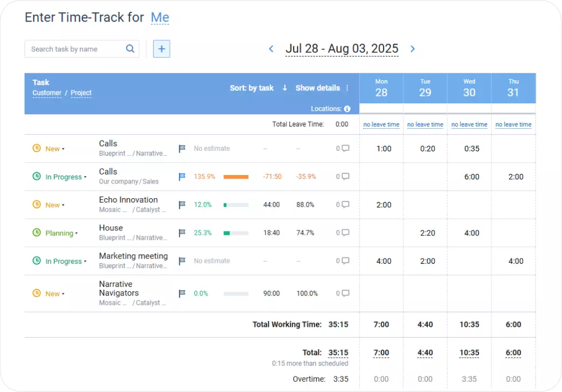
Task: Open comments for Calls Blueprint task
Action: click(345, 148)
